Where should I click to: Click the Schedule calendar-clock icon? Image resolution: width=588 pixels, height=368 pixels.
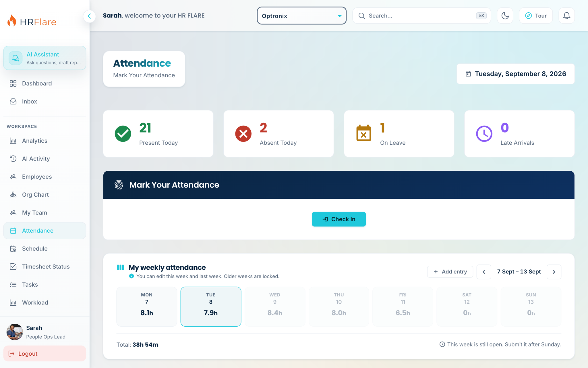click(x=13, y=249)
